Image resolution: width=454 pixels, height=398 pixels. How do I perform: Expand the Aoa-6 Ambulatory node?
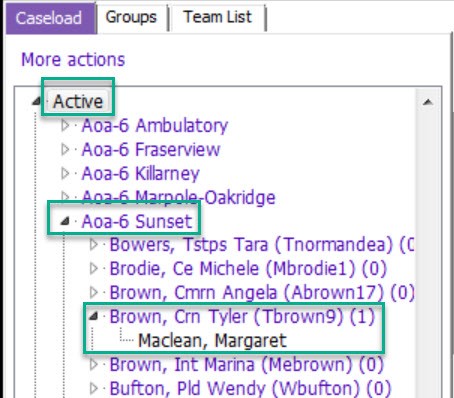click(65, 126)
